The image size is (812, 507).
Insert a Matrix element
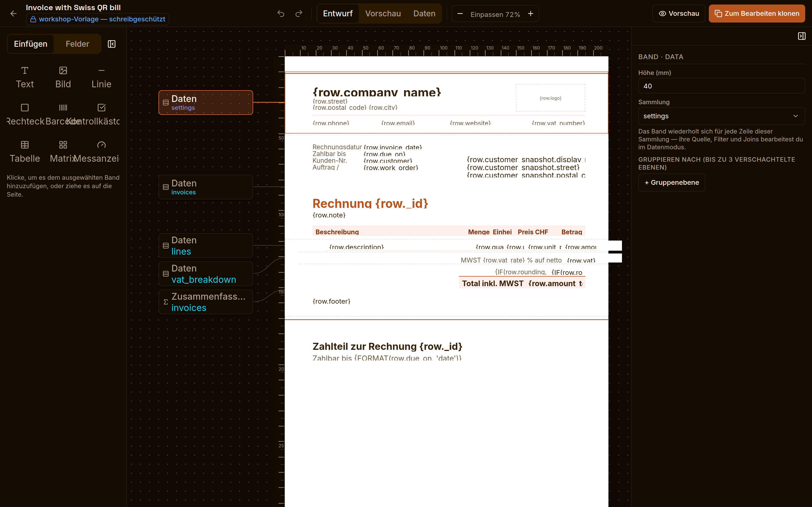(63, 152)
